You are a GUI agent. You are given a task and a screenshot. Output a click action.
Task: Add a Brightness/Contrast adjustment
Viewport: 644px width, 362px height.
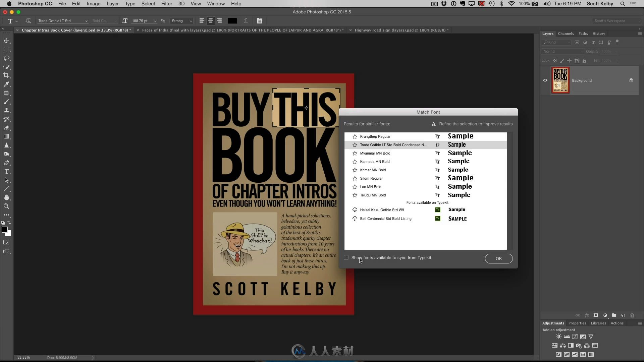(558, 337)
